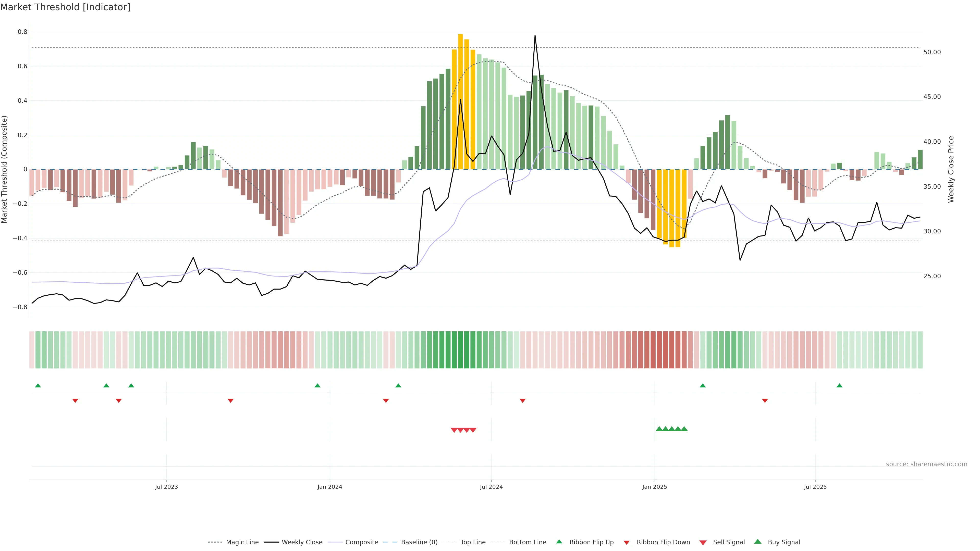Click the Market Threshold [Indicator] title
This screenshot has height=551, width=980.
65,7
